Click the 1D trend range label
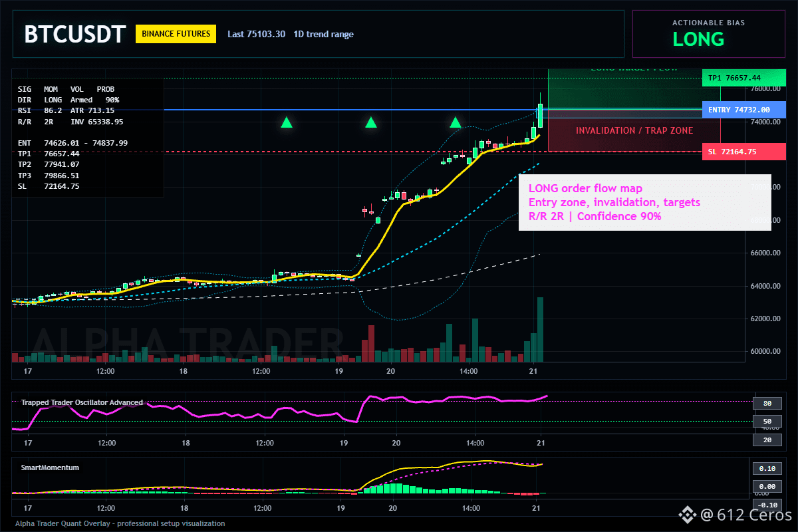 [324, 34]
